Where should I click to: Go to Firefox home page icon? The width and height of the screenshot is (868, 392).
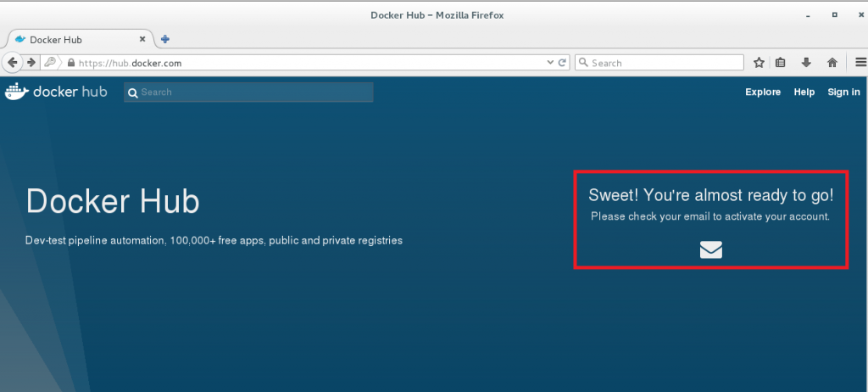point(832,63)
